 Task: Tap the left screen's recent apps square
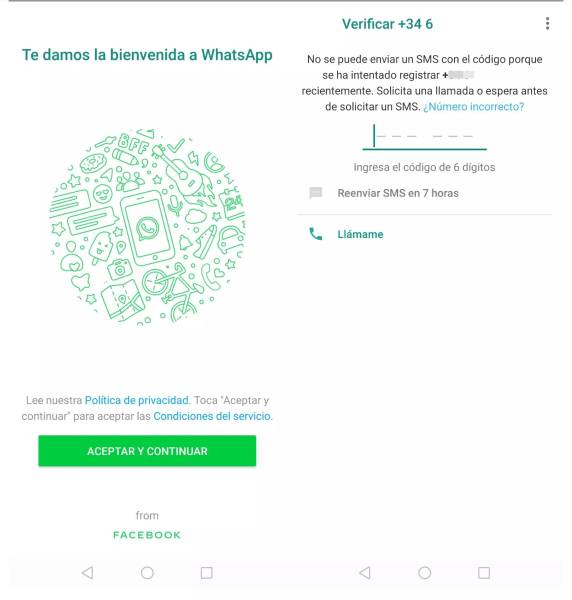pyautogui.click(x=207, y=572)
